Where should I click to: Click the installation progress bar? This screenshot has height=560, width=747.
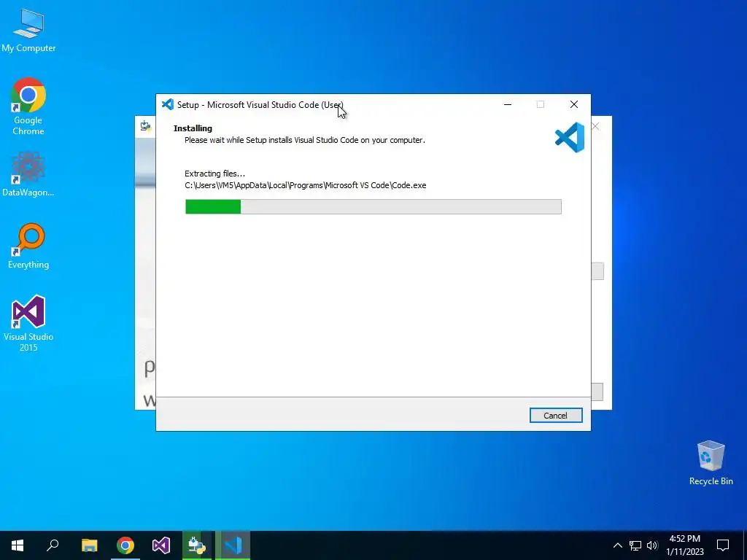pyautogui.click(x=373, y=206)
